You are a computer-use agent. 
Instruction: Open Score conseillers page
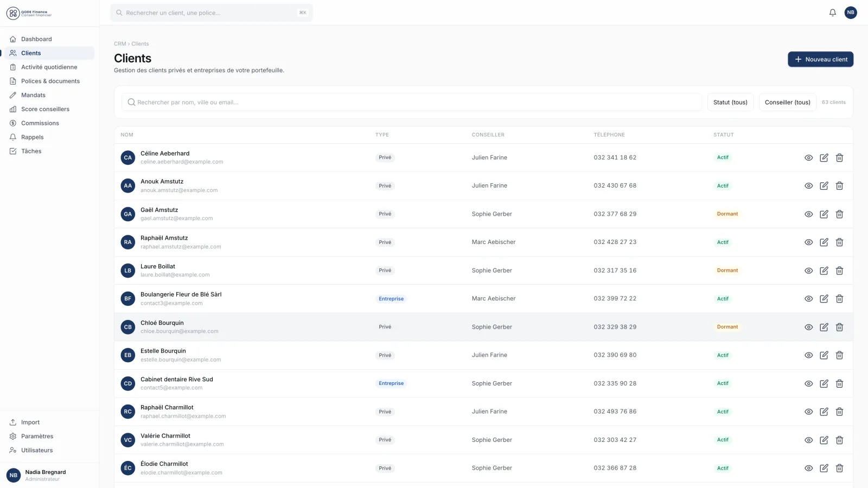pyautogui.click(x=49, y=109)
